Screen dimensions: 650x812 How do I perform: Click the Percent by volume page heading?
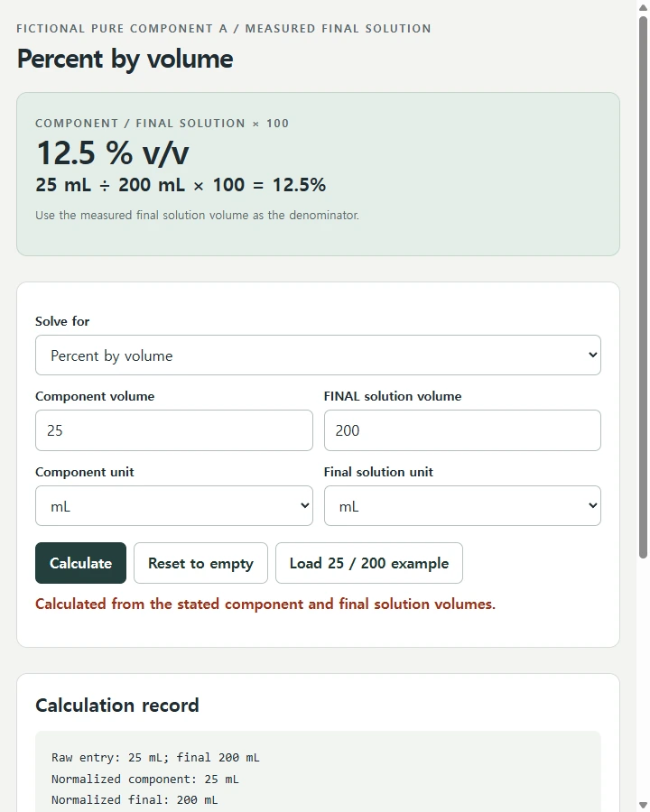pos(125,59)
